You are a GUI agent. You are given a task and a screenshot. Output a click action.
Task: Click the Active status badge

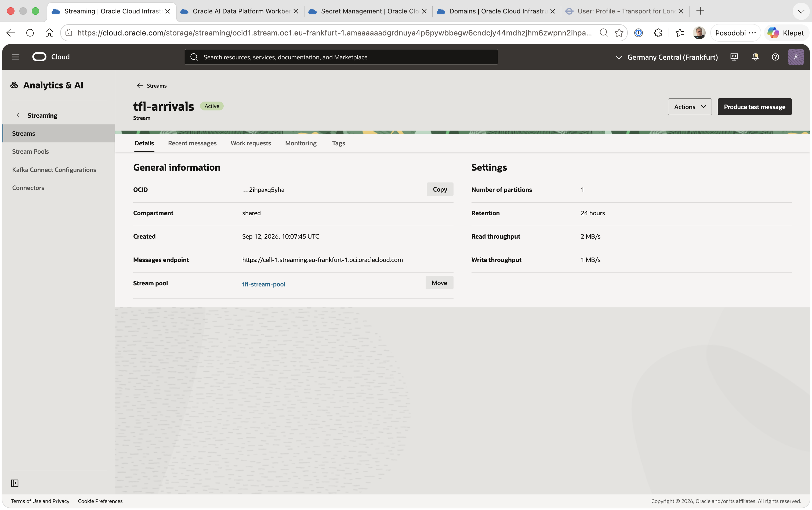click(212, 106)
